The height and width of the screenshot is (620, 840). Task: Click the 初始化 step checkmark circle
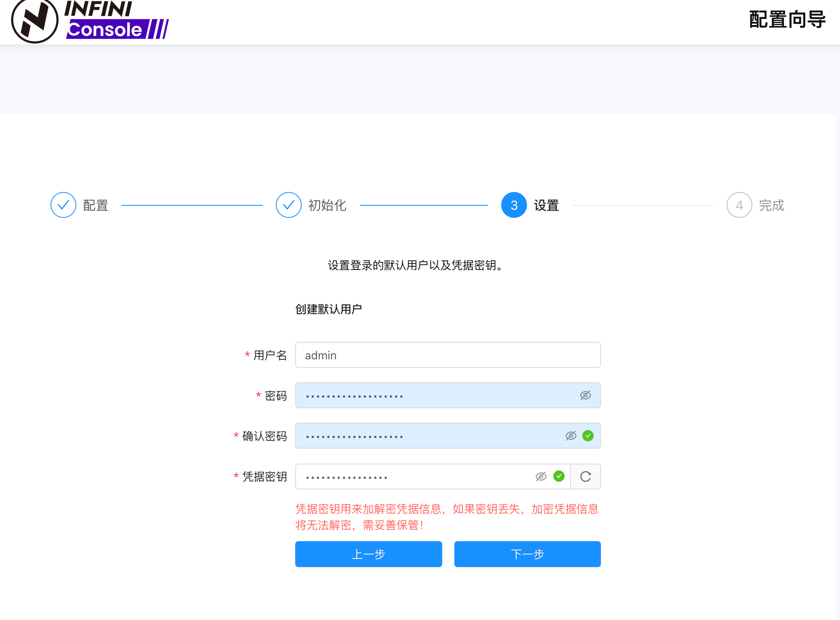[289, 205]
